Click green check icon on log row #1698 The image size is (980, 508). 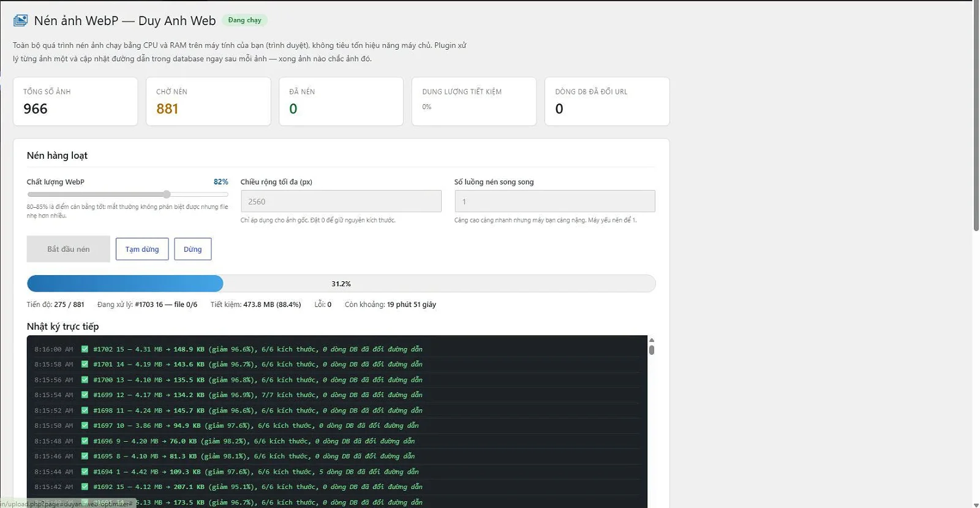click(85, 411)
